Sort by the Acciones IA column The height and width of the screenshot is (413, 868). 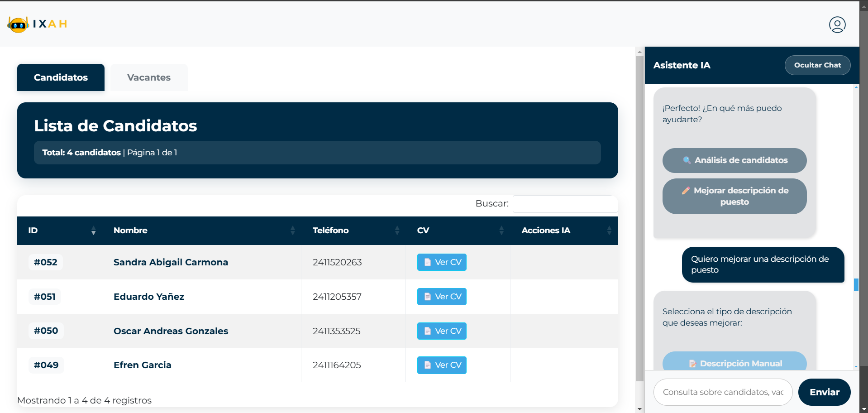[564, 231]
